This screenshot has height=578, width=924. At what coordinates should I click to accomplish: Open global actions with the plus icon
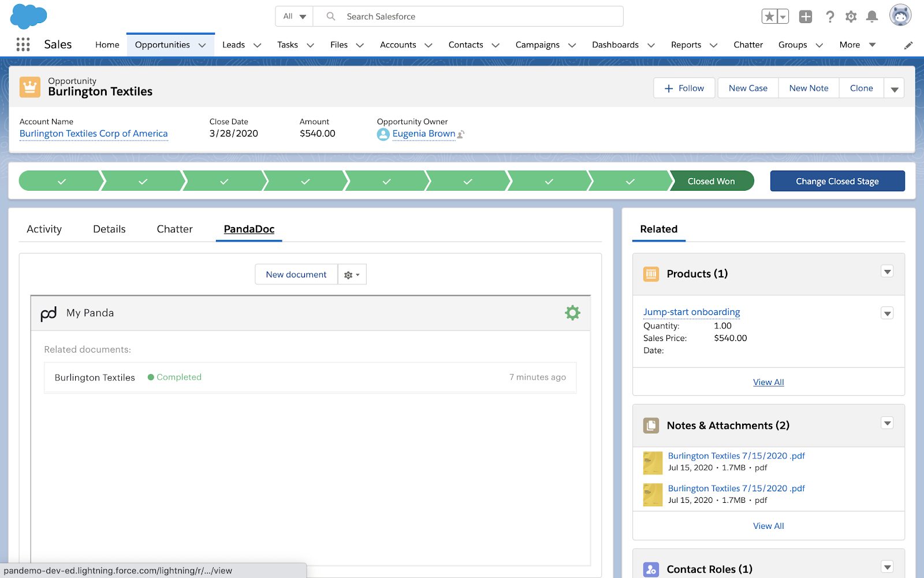click(805, 17)
